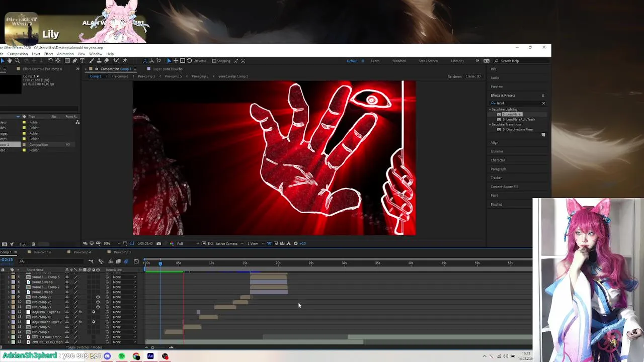The width and height of the screenshot is (644, 362).
Task: Select the Hand tool in toolbar
Action: [10, 61]
